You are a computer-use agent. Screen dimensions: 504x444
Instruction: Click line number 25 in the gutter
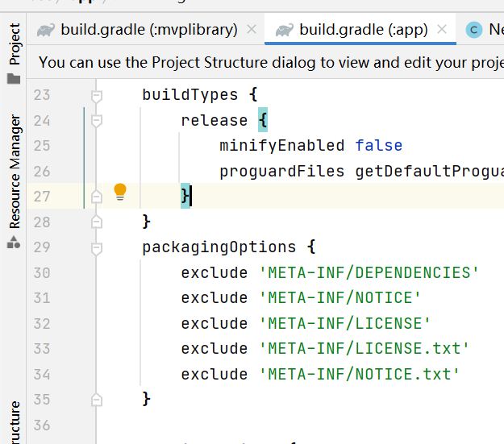[42, 146]
